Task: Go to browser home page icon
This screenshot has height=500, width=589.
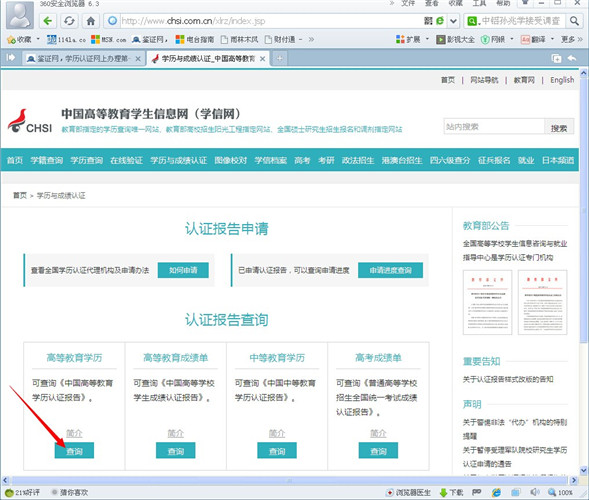Action: click(x=91, y=21)
